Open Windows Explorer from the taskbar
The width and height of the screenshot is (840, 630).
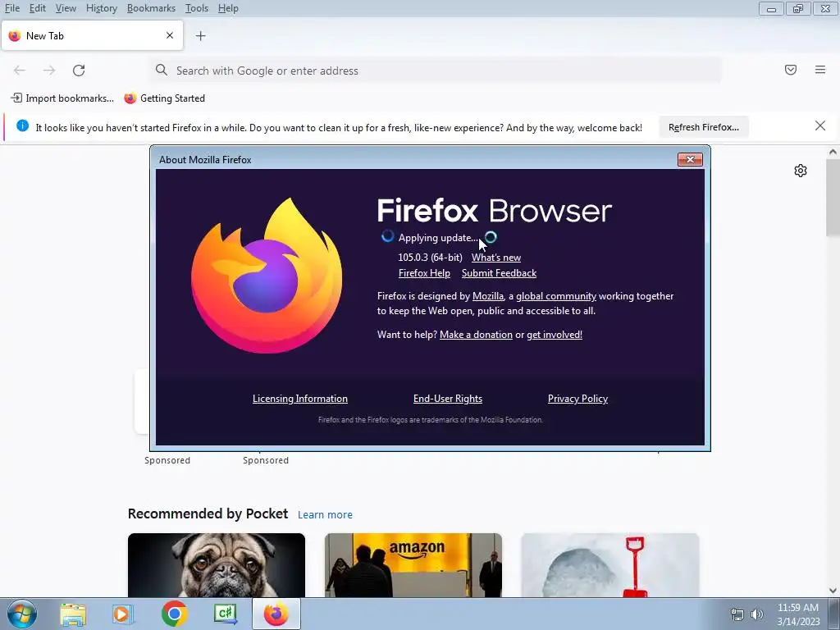[73, 614]
